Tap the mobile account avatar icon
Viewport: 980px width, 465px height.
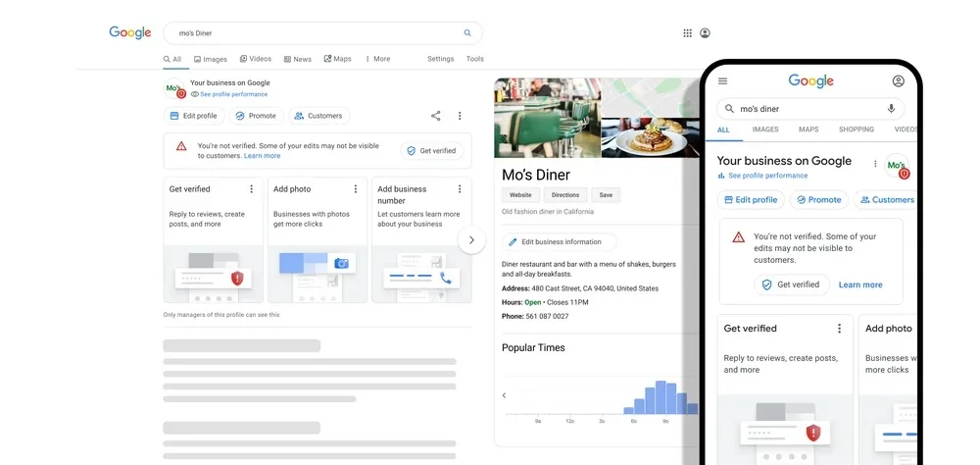click(898, 81)
